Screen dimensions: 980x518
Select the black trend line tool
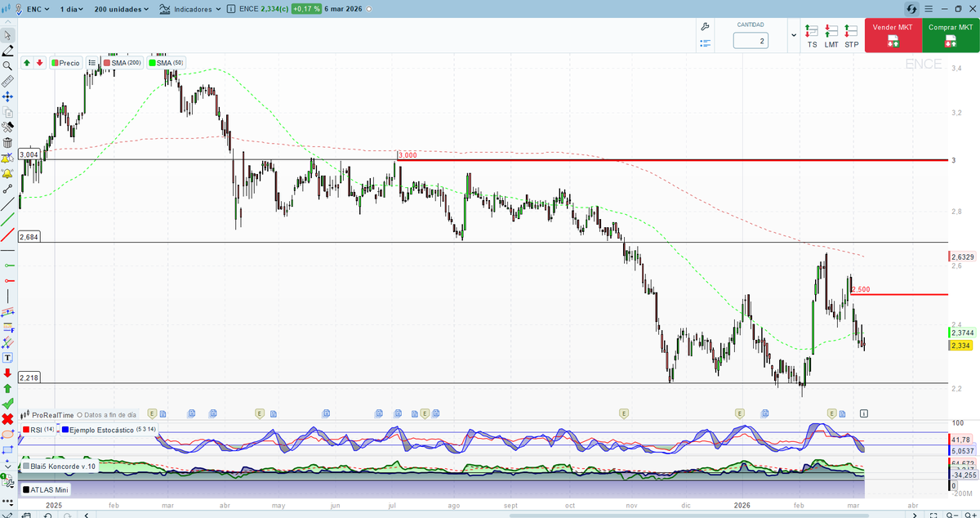[x=7, y=204]
